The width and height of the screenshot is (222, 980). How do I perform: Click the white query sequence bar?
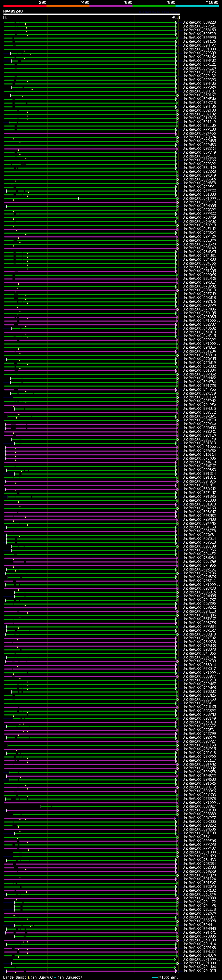(92, 15)
